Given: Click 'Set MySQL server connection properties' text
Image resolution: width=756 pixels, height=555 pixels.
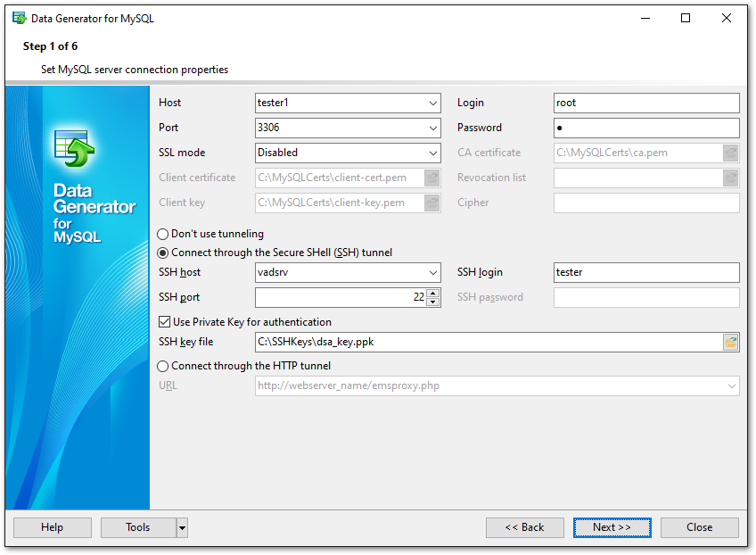Looking at the screenshot, I should [135, 70].
